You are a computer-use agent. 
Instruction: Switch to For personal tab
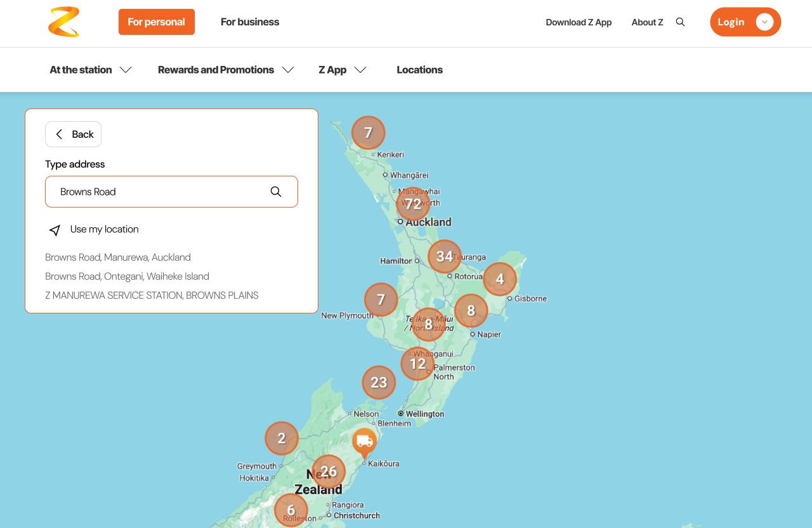[157, 22]
